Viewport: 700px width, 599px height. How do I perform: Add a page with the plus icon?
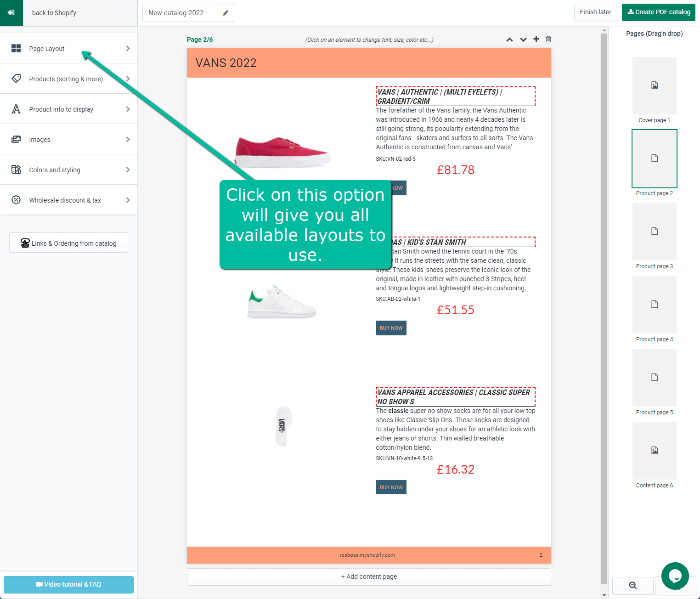[x=536, y=39]
